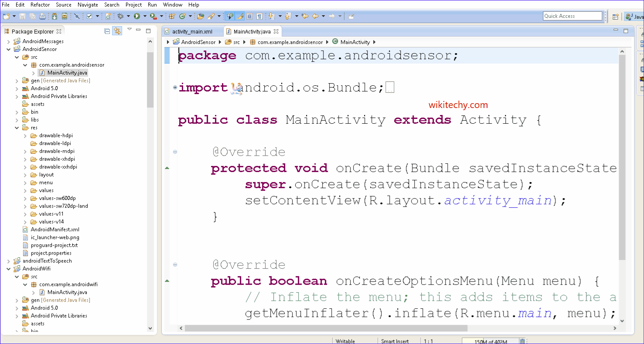Switch to activity_main.xml editor tab
Image resolution: width=644 pixels, height=344 pixels.
[x=192, y=31]
